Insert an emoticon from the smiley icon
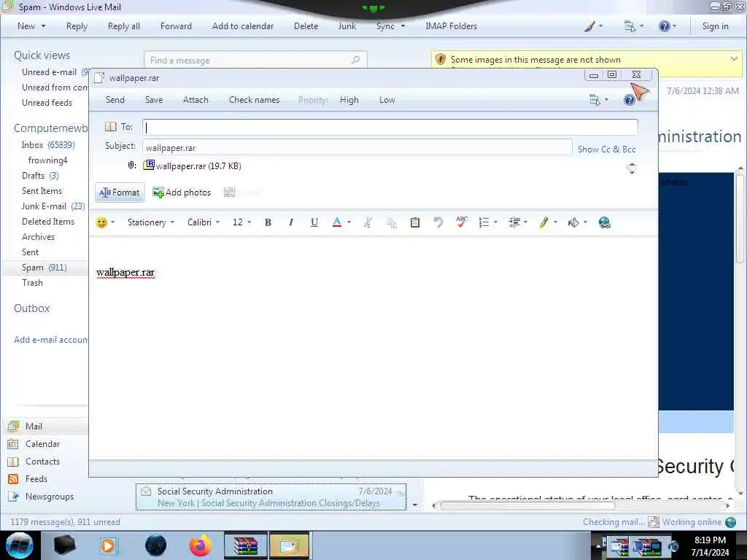747x560 pixels. click(x=101, y=222)
